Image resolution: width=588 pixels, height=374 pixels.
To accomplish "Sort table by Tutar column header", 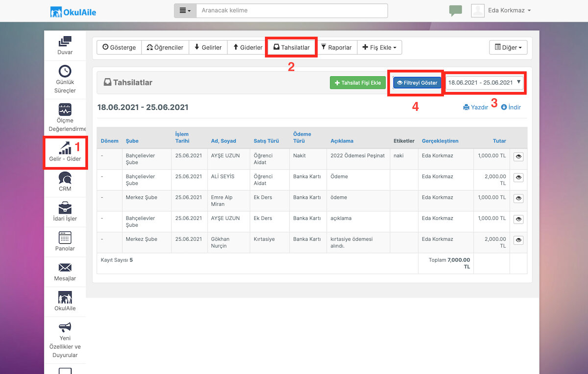I will tap(499, 141).
